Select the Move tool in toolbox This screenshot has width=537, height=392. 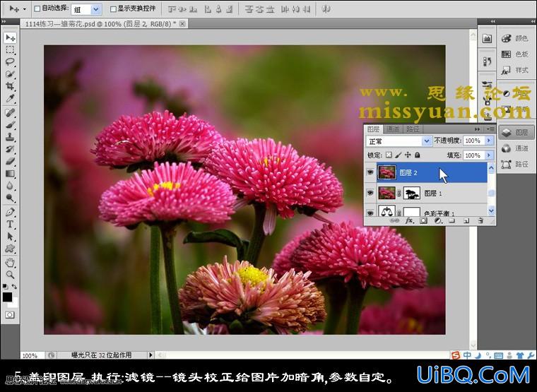click(x=10, y=37)
